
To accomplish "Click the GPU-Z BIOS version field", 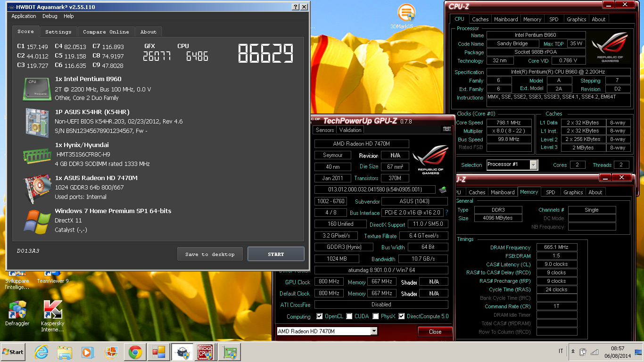I will click(375, 189).
